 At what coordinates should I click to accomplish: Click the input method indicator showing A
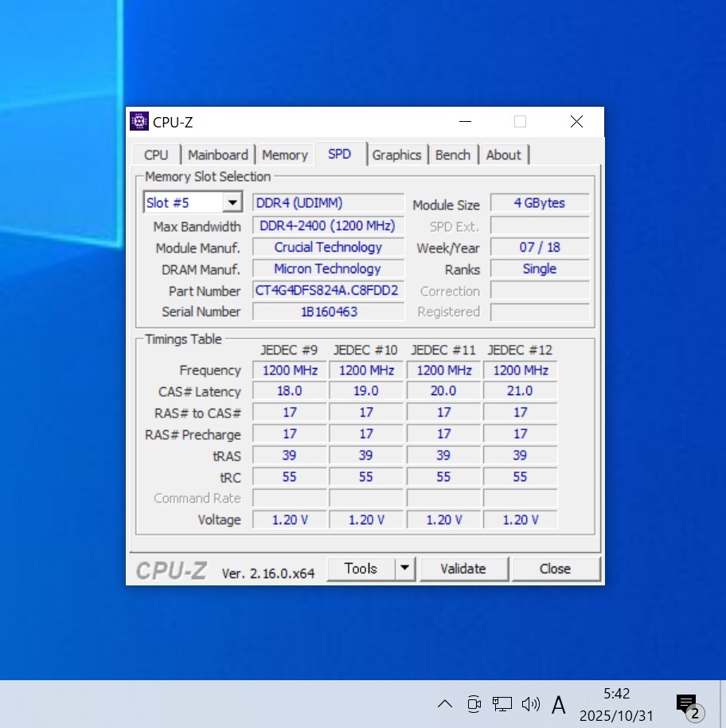click(x=559, y=705)
